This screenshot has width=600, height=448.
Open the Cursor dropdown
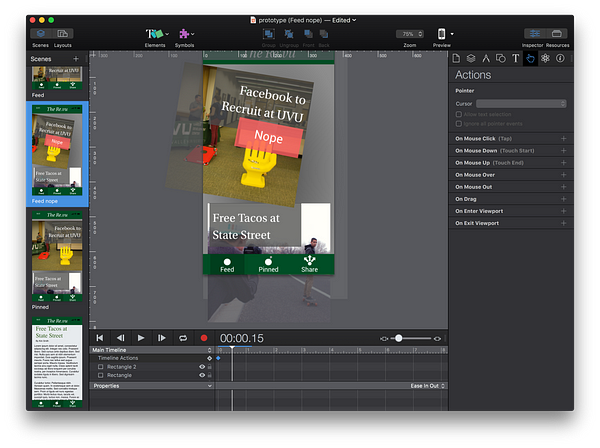(521, 104)
